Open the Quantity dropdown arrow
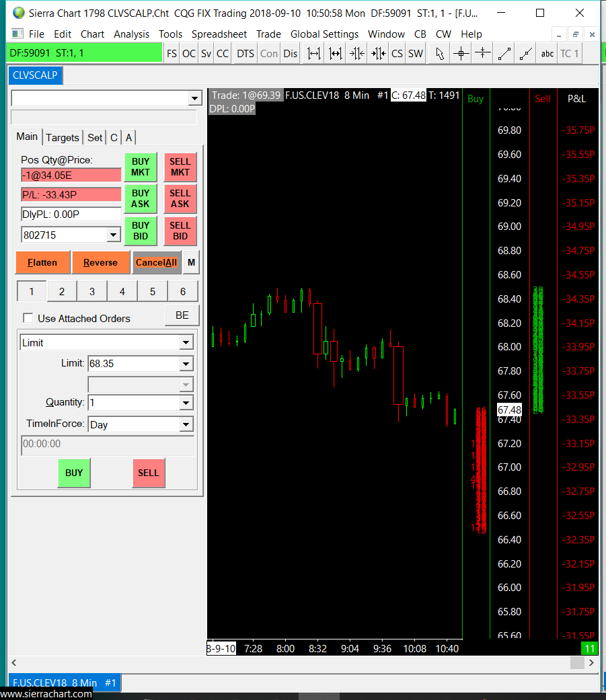This screenshot has height=700, width=606. (186, 403)
